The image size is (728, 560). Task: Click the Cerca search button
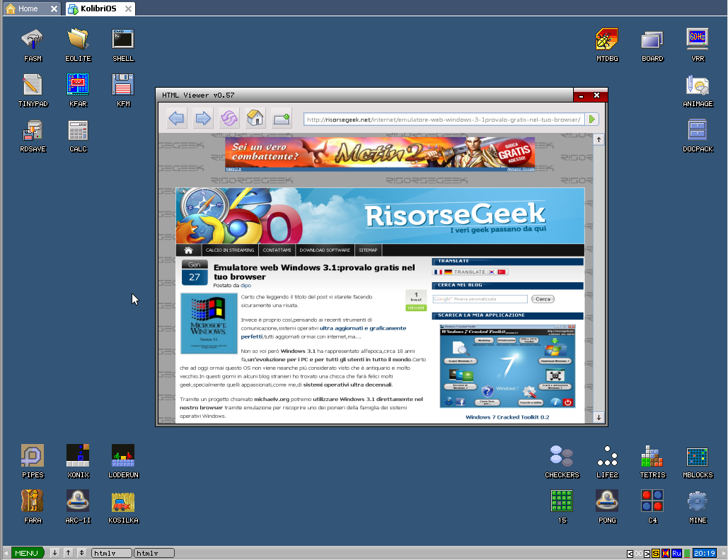click(543, 299)
